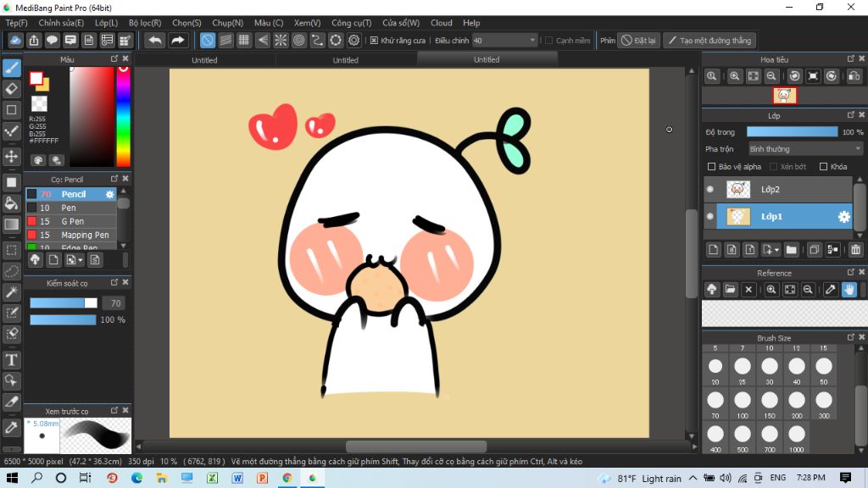Enable the radial snap guide

pyautogui.click(x=281, y=41)
